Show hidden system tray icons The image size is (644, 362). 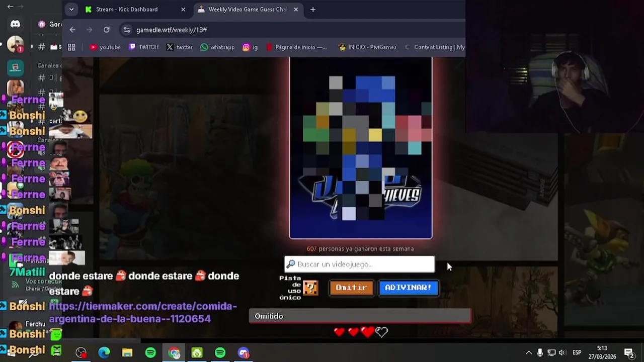pos(529,353)
